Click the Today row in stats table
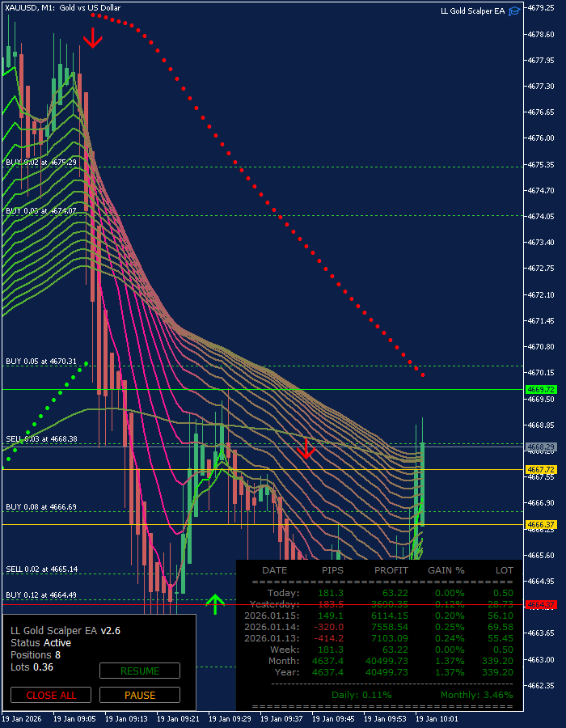The image size is (566, 728). pyautogui.click(x=379, y=593)
